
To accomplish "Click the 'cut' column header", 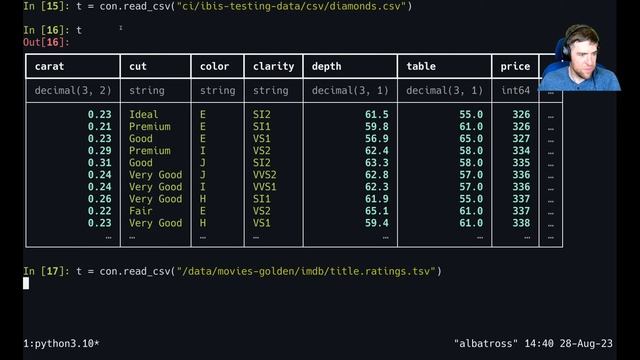I will [x=138, y=66].
